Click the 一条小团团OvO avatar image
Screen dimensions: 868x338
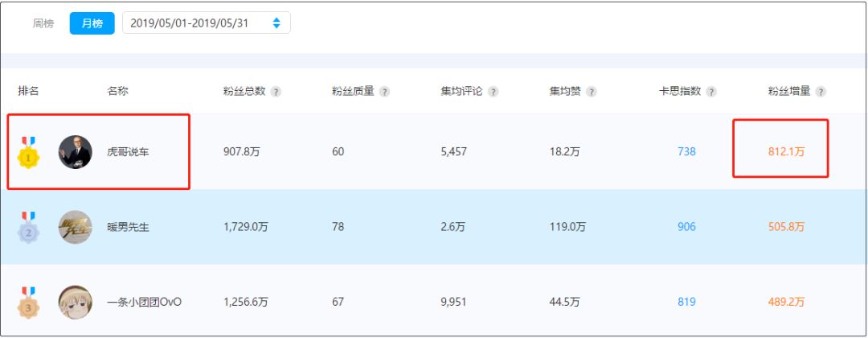[x=76, y=302]
